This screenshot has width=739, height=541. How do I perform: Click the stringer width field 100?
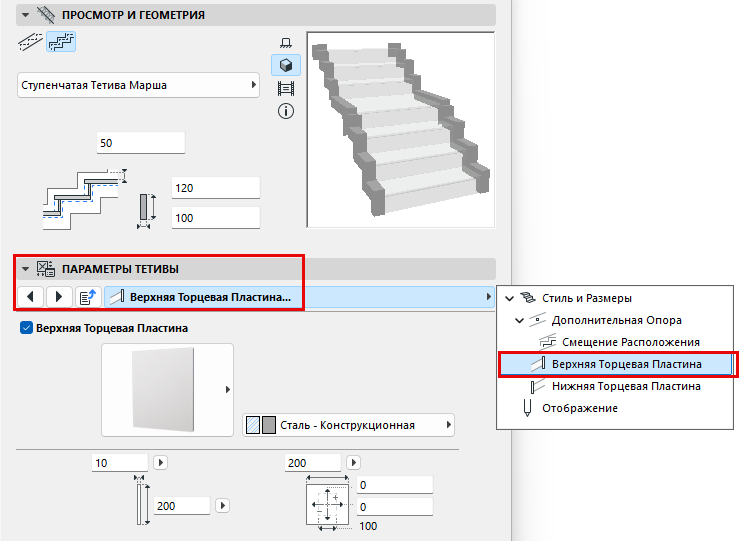[216, 218]
